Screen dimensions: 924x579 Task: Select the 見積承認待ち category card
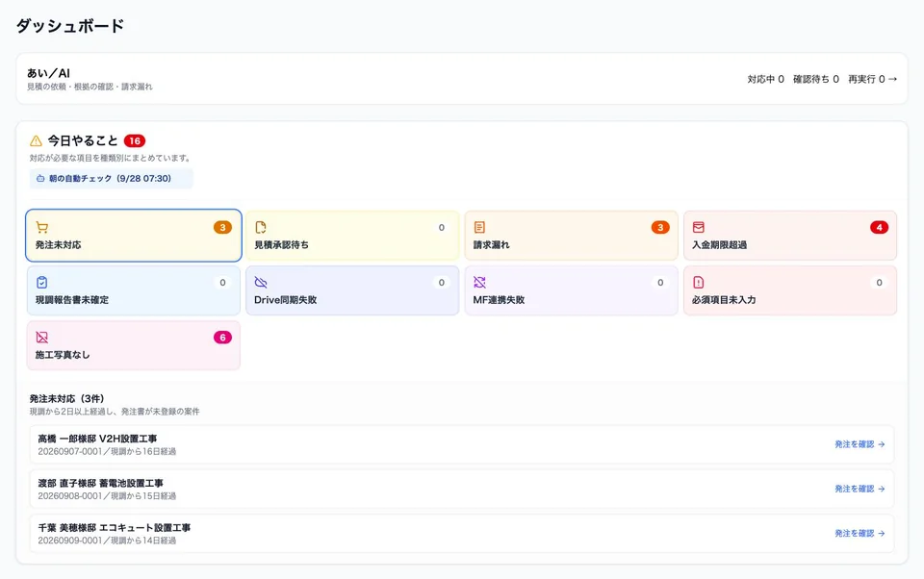[x=352, y=236]
